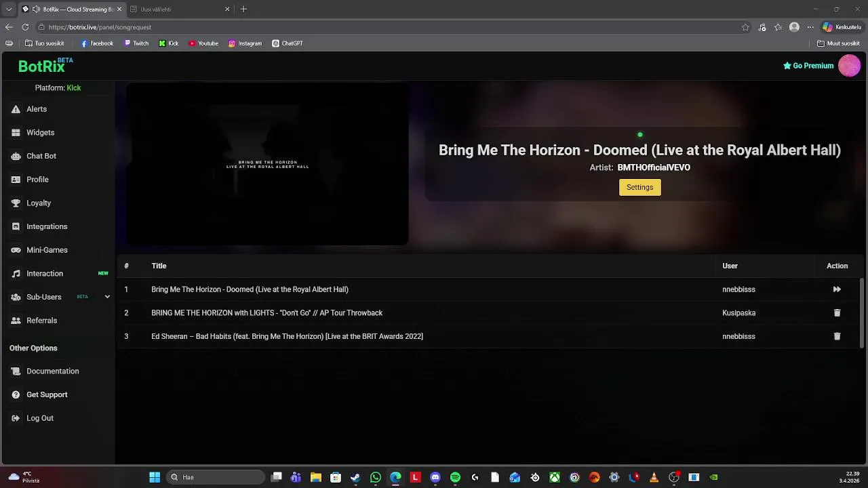Expand the Sub-Users chevron
This screenshot has height=488, width=868.
(107, 297)
